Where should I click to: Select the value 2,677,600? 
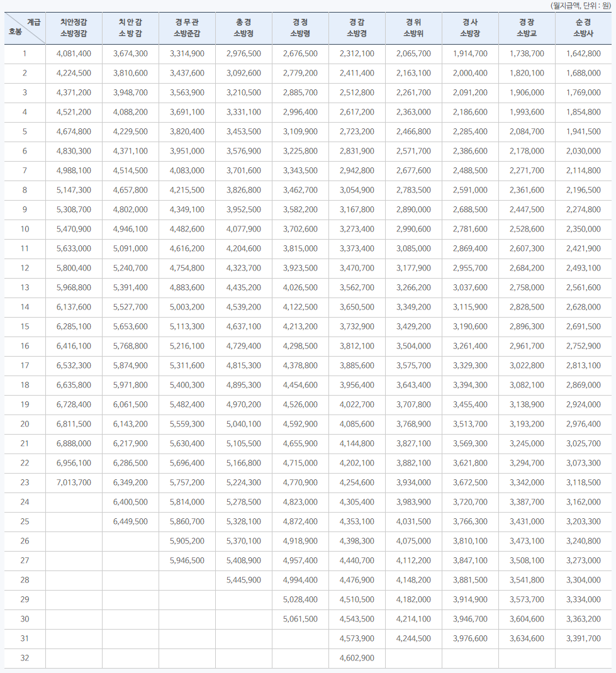point(414,170)
